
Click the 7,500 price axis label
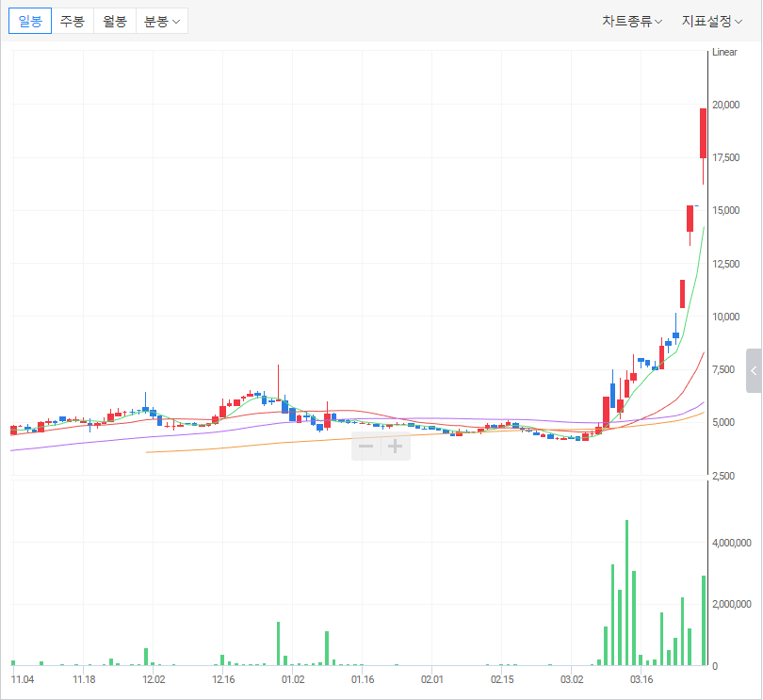point(723,369)
